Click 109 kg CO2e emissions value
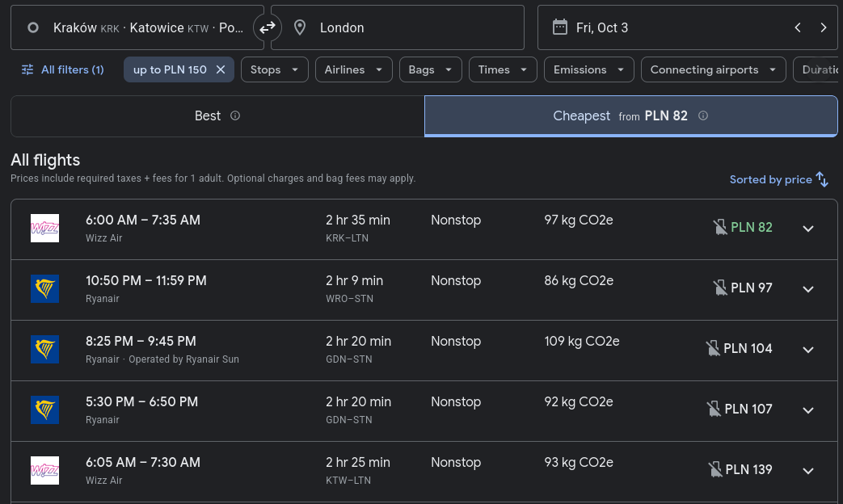Image resolution: width=843 pixels, height=504 pixels. point(582,341)
